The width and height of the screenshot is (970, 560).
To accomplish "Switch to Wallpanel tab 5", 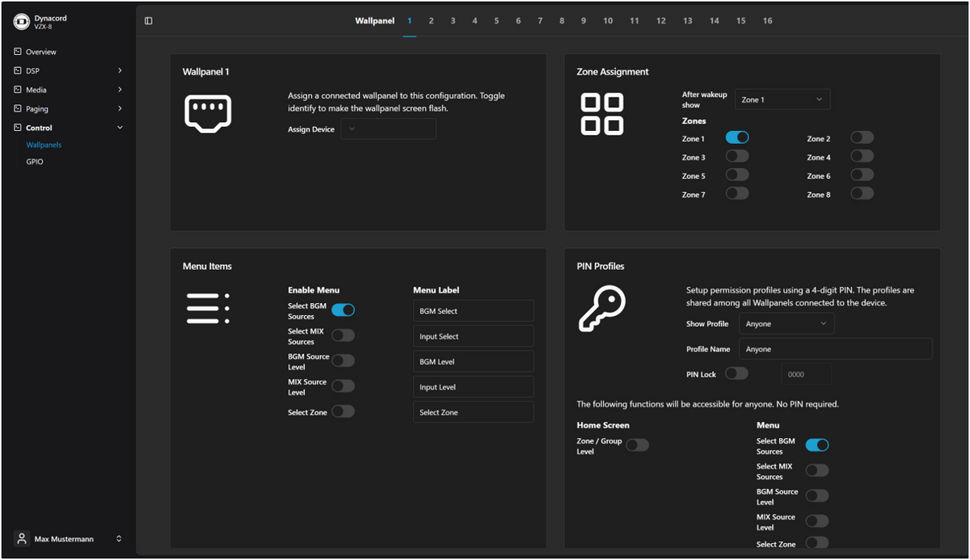I will coord(496,21).
